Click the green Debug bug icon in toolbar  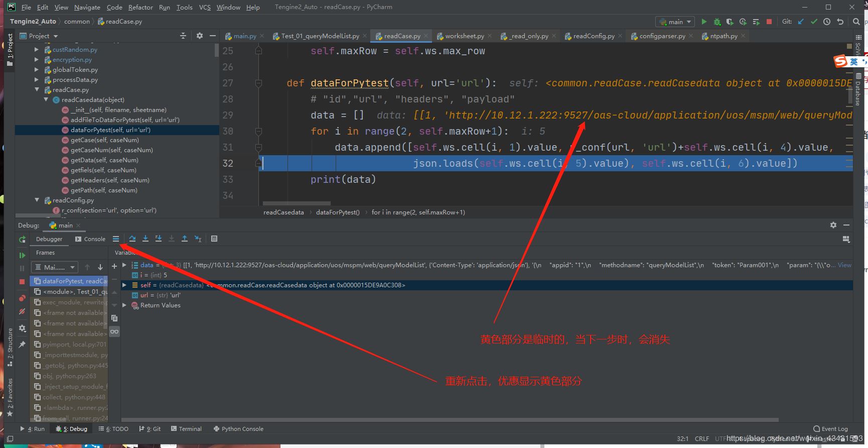pyautogui.click(x=717, y=22)
